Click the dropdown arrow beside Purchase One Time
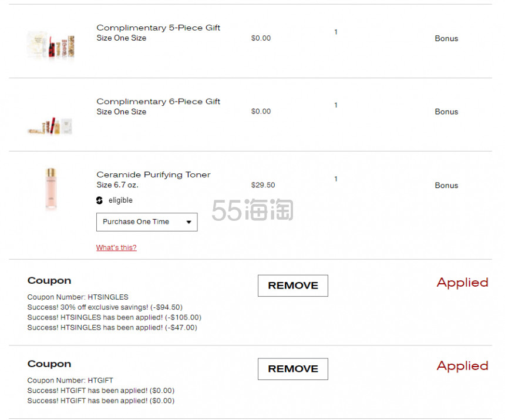 (x=189, y=222)
